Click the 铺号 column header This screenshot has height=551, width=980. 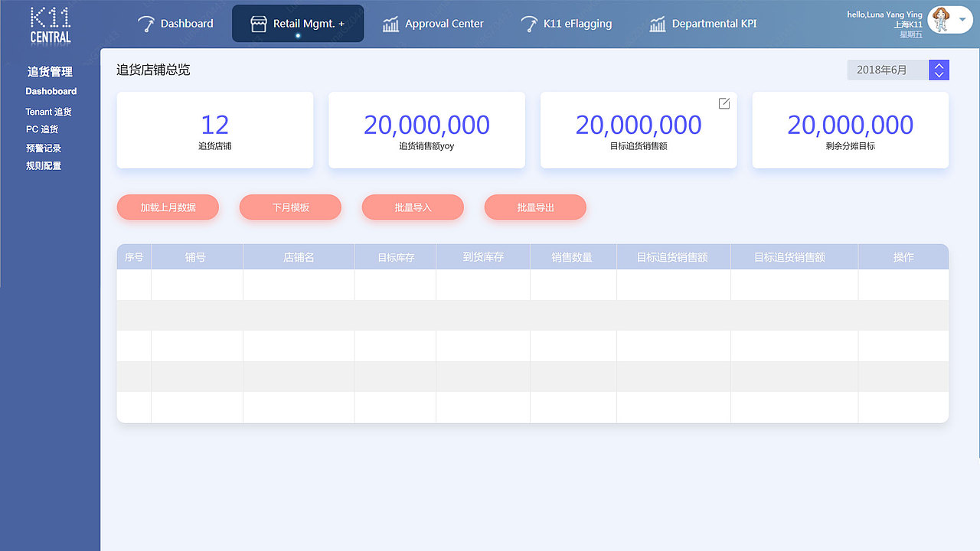click(197, 257)
